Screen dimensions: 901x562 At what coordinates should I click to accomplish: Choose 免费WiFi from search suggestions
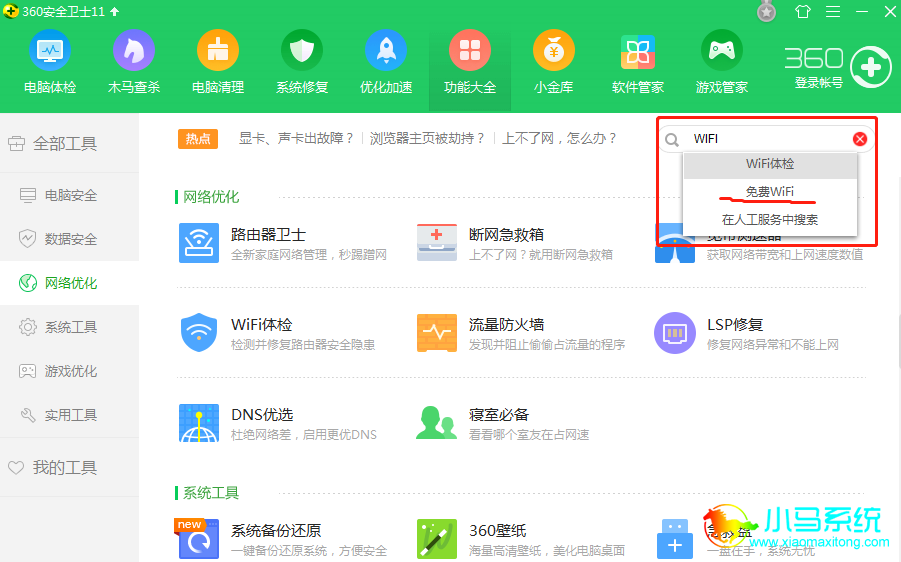tap(770, 192)
